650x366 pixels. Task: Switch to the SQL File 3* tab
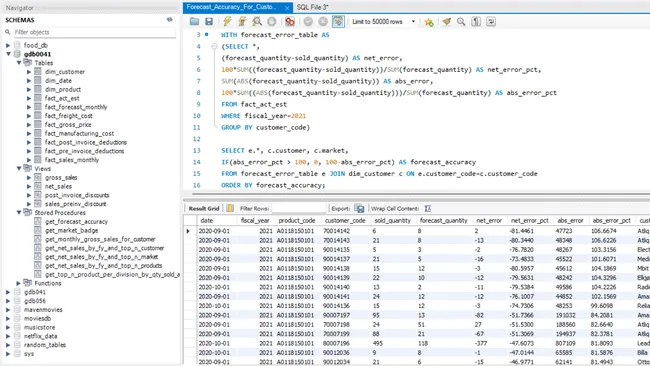point(313,7)
